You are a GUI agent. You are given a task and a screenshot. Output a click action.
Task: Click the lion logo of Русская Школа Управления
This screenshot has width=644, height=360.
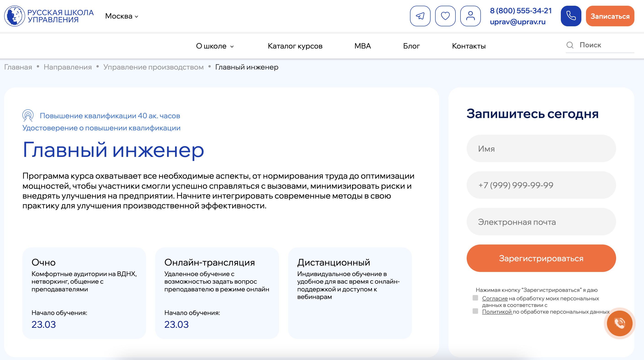click(x=14, y=16)
